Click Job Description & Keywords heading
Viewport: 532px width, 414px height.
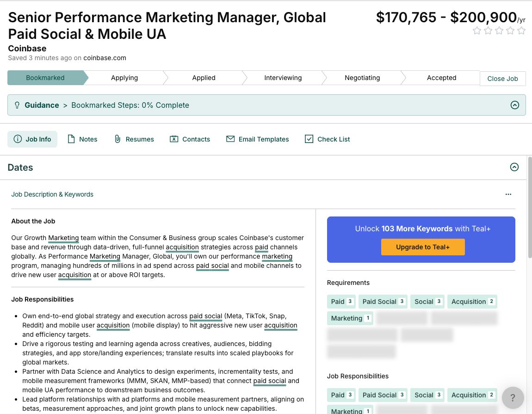click(52, 194)
